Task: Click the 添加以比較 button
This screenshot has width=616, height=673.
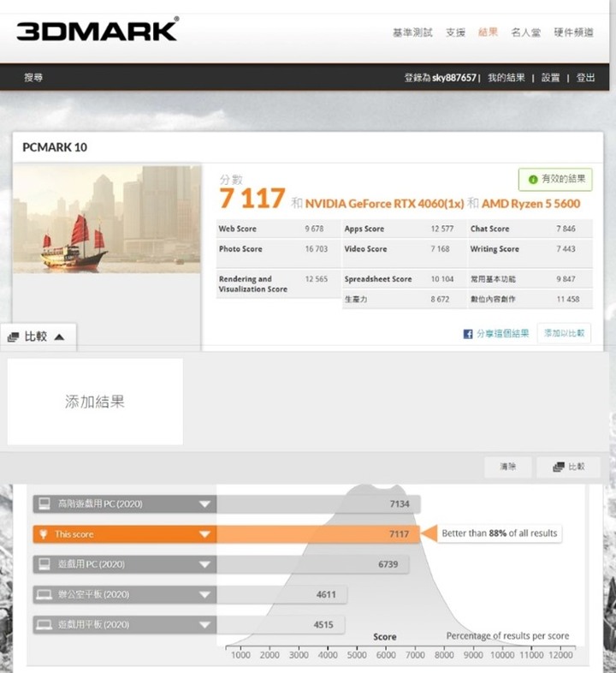Action: (564, 333)
